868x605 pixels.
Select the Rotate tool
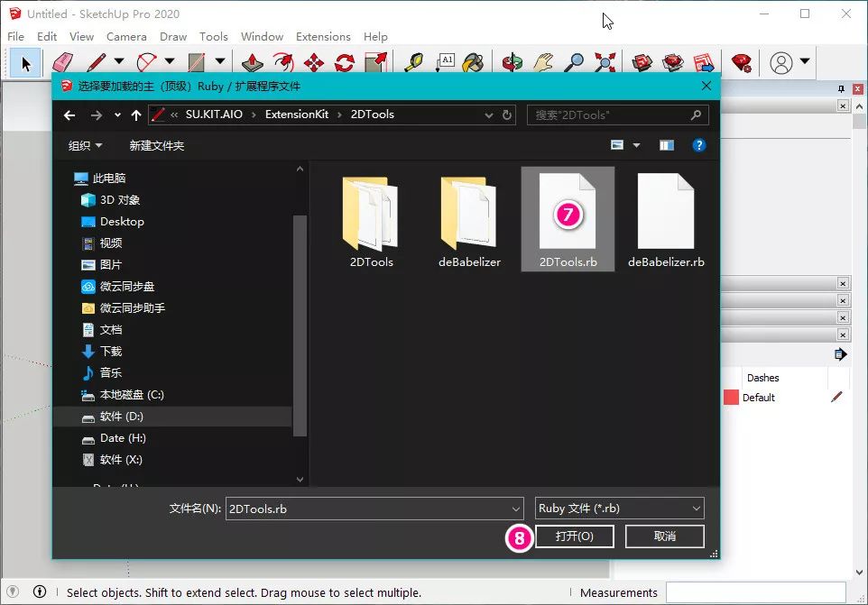[x=345, y=62]
